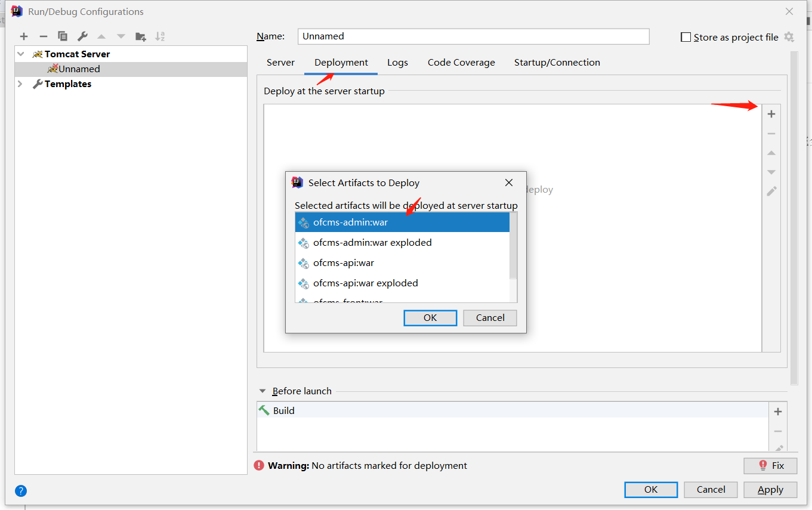Screen dimensions: 812x510
Task: Click main dialog OK button
Action: pyautogui.click(x=651, y=490)
